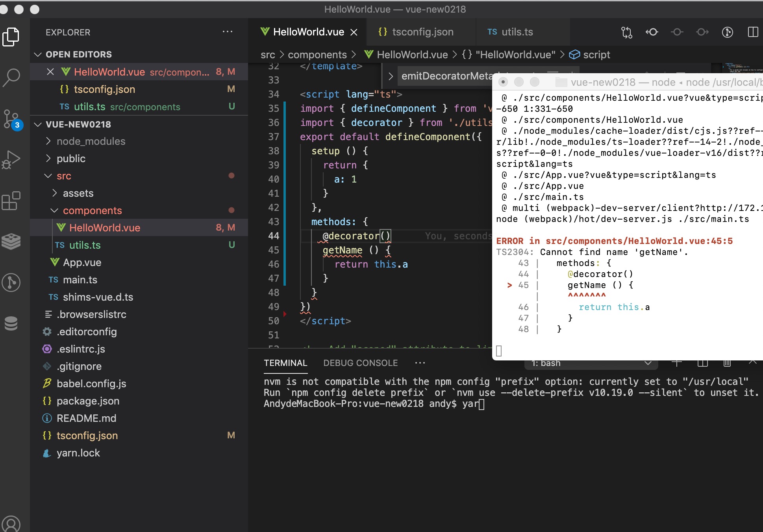This screenshot has height=532, width=763.
Task: Collapse the components folder
Action: pyautogui.click(x=139, y=211)
